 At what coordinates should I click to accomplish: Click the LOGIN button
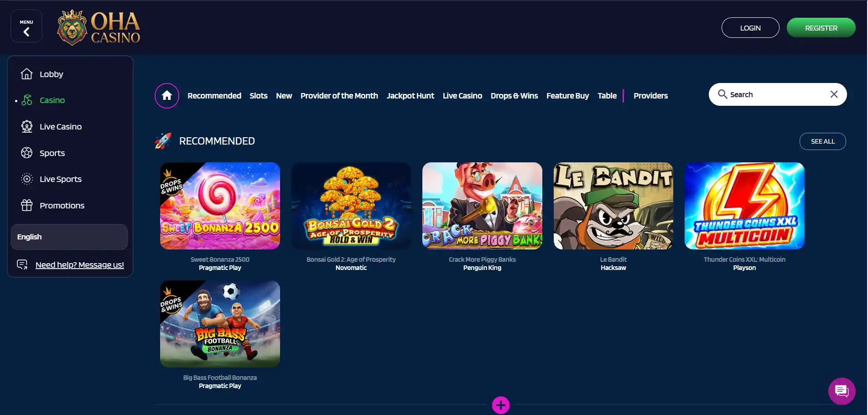click(750, 28)
